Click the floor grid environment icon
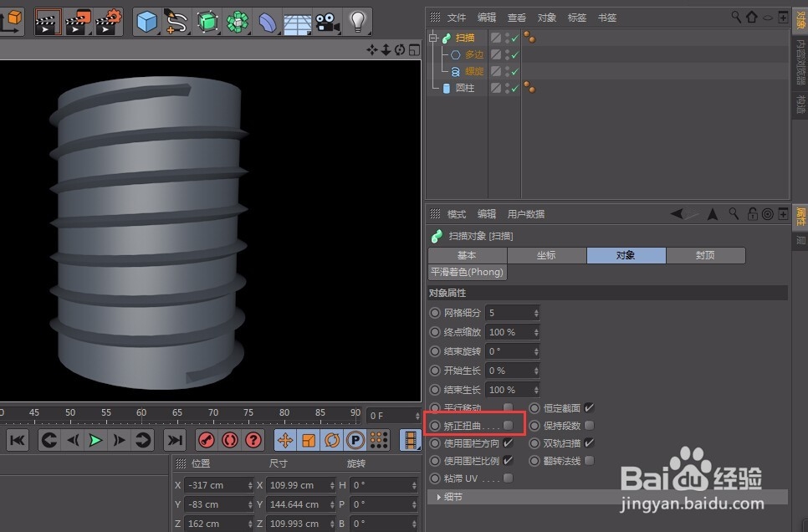808x532 pixels. click(x=297, y=21)
